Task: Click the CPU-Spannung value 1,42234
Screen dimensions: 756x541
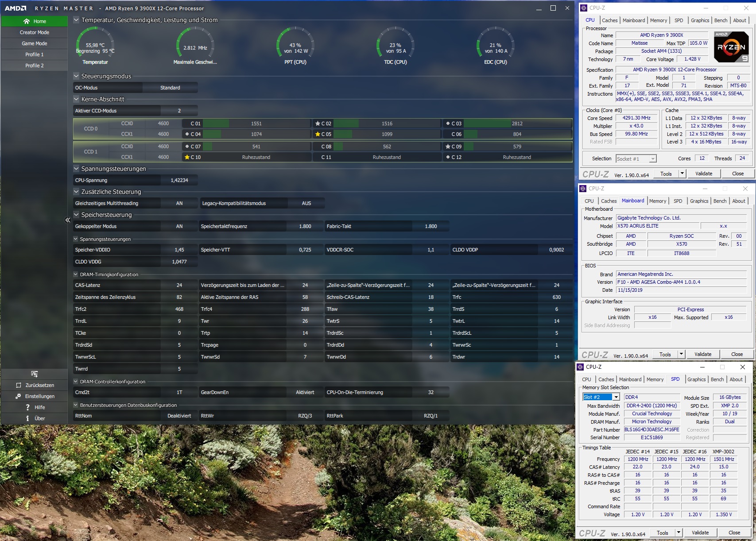Action: [x=179, y=180]
